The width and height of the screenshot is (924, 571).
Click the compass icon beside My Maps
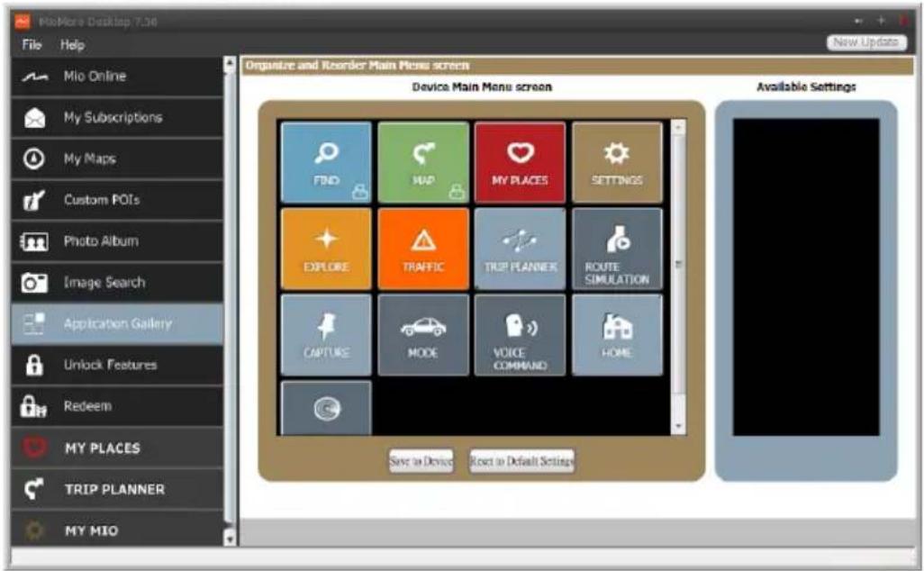(x=33, y=159)
